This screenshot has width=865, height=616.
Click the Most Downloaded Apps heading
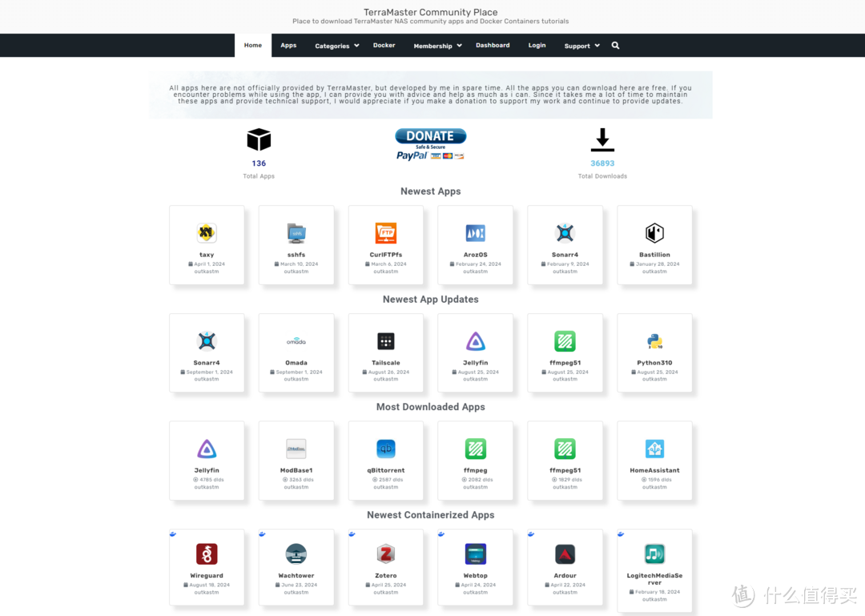coord(430,407)
